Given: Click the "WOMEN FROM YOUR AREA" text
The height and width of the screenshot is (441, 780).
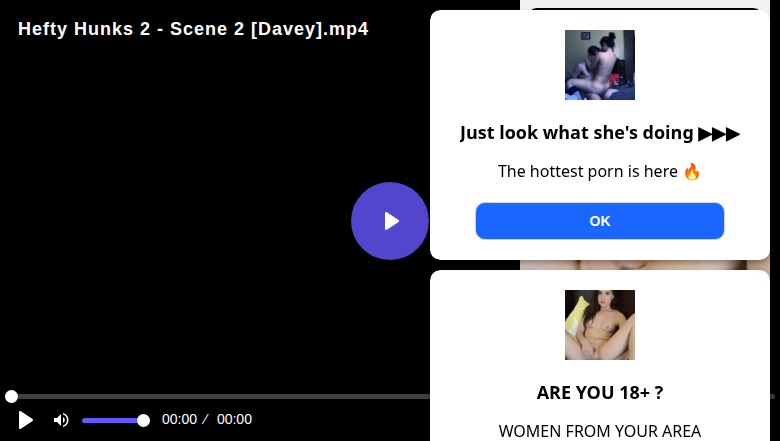Looking at the screenshot, I should (x=599, y=431).
